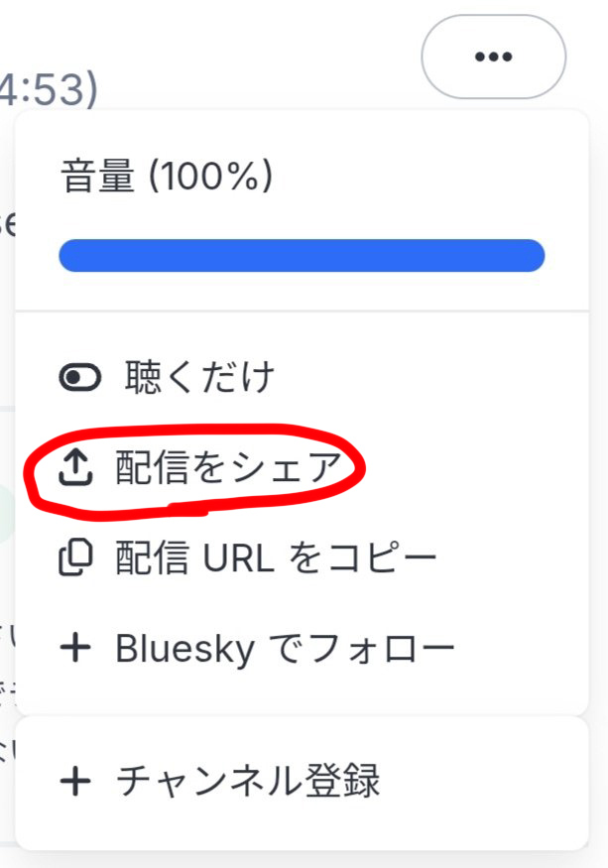Open the three-dots more options button
The width and height of the screenshot is (608, 868).
[x=493, y=57]
